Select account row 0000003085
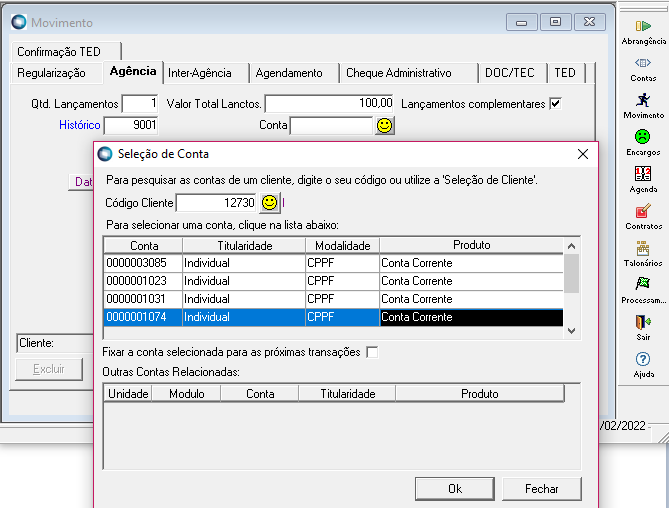Viewport: 671px width, 508px height. click(x=333, y=263)
